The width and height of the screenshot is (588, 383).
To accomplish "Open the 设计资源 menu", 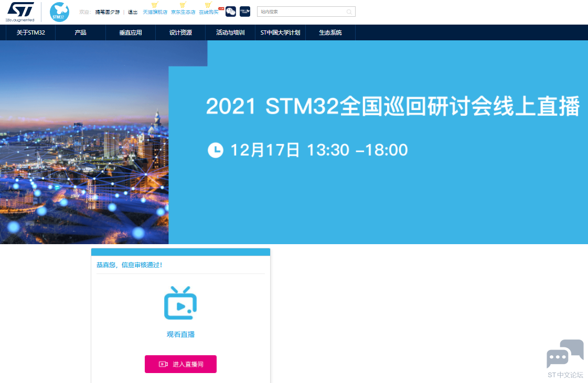I will [x=180, y=32].
